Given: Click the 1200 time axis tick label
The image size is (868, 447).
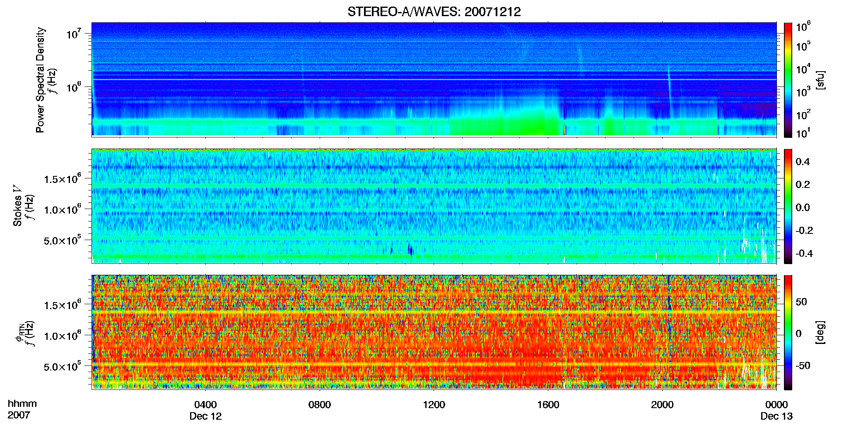Looking at the screenshot, I should coord(434,405).
